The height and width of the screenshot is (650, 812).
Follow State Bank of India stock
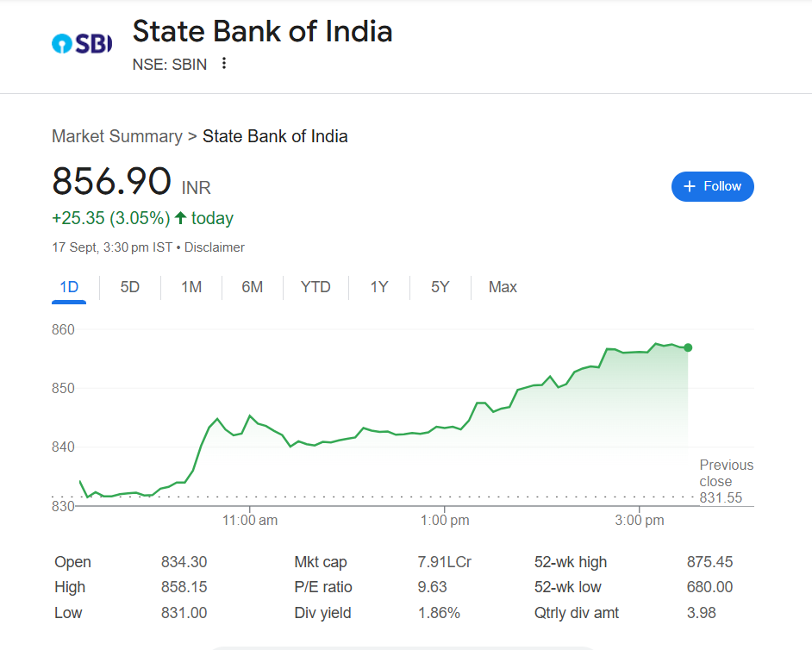tap(713, 186)
